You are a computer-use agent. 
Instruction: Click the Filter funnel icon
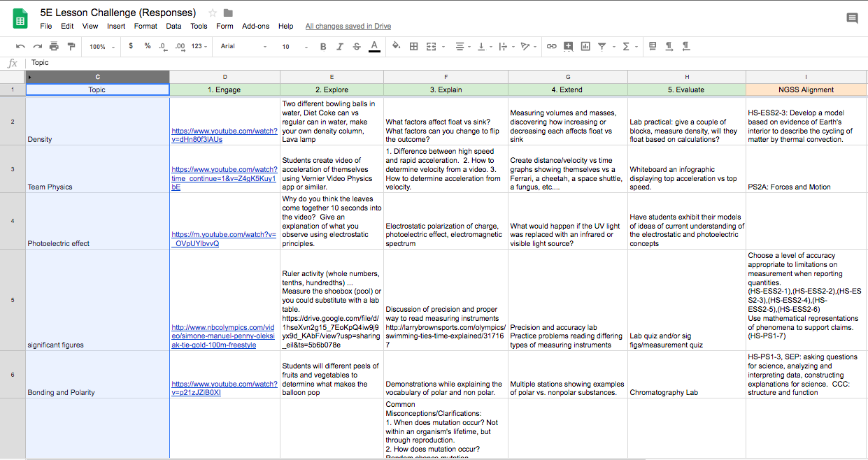602,46
